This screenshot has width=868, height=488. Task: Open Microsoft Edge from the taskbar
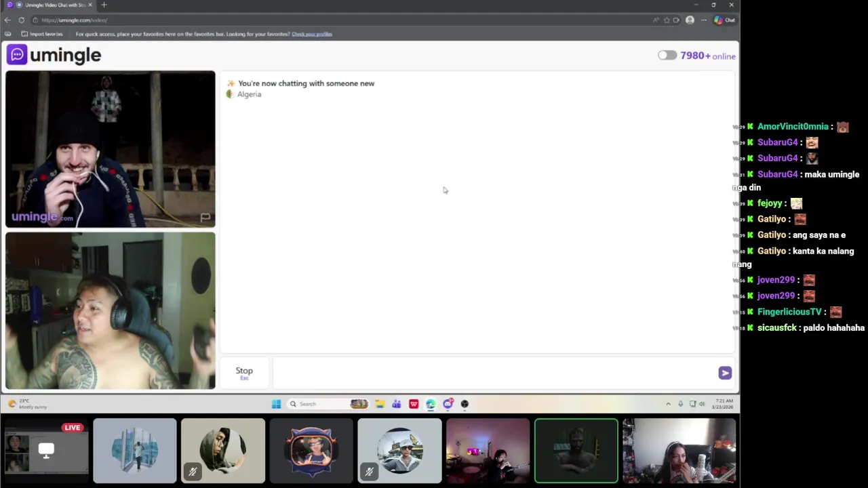[x=431, y=404]
